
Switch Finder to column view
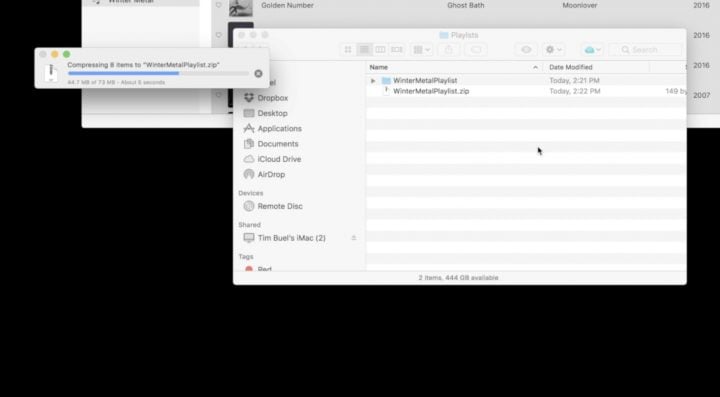coord(380,50)
